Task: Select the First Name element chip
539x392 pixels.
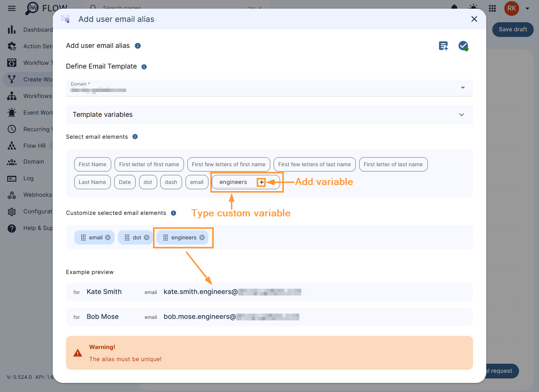Action: [93, 164]
